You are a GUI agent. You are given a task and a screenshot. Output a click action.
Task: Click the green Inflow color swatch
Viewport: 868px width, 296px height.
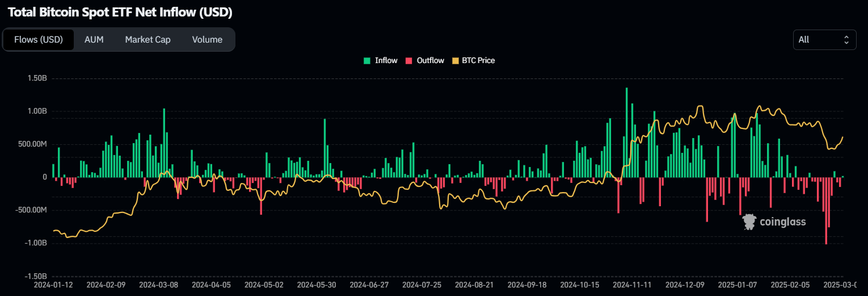[x=367, y=60]
